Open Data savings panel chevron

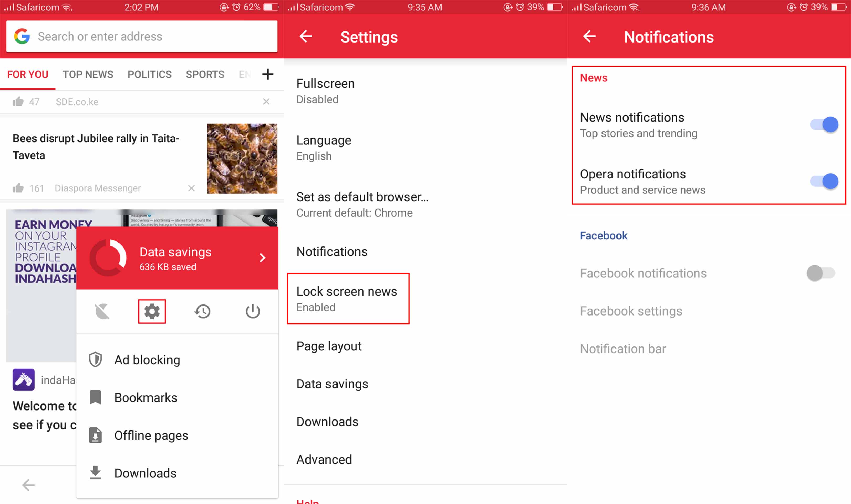click(262, 258)
